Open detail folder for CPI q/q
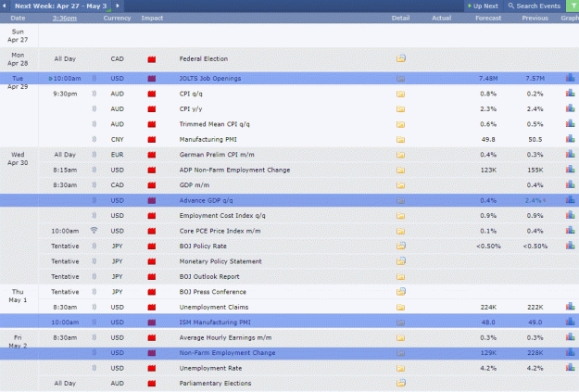The image size is (579, 392). pos(400,94)
